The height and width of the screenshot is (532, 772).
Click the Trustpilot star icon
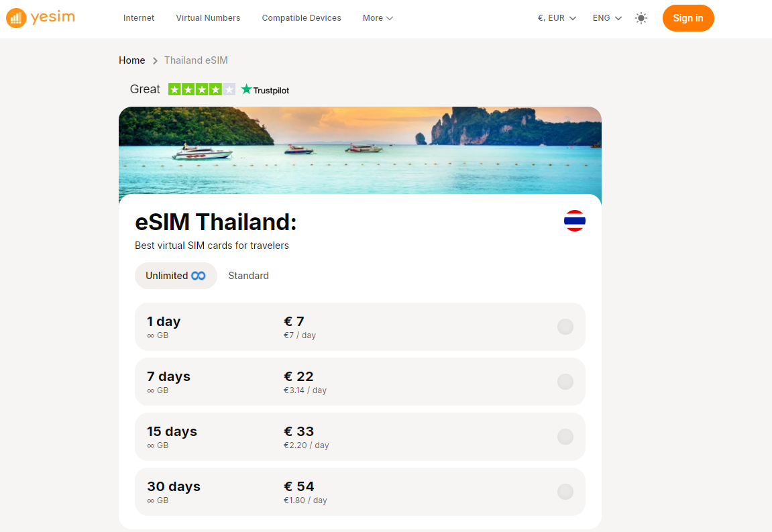coord(246,89)
